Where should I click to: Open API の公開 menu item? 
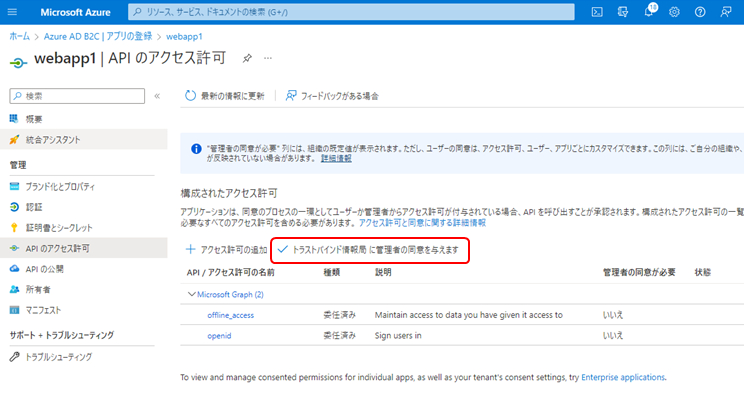[84, 269]
